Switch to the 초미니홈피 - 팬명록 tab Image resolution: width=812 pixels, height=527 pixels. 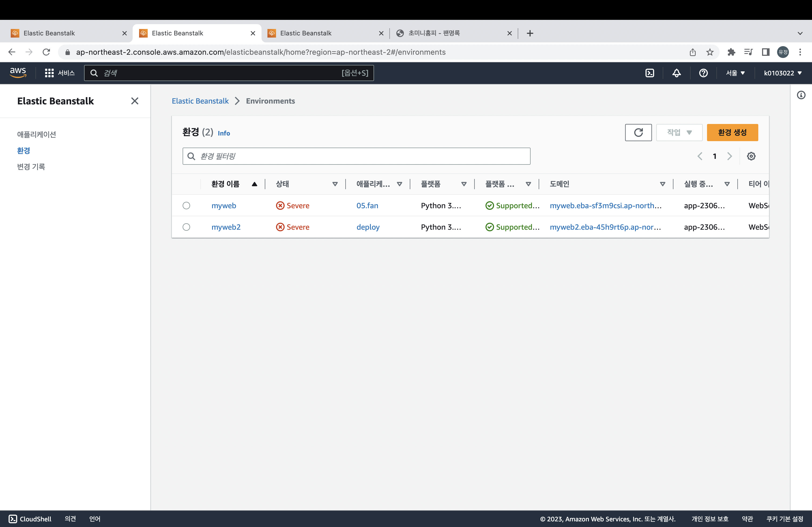454,33
